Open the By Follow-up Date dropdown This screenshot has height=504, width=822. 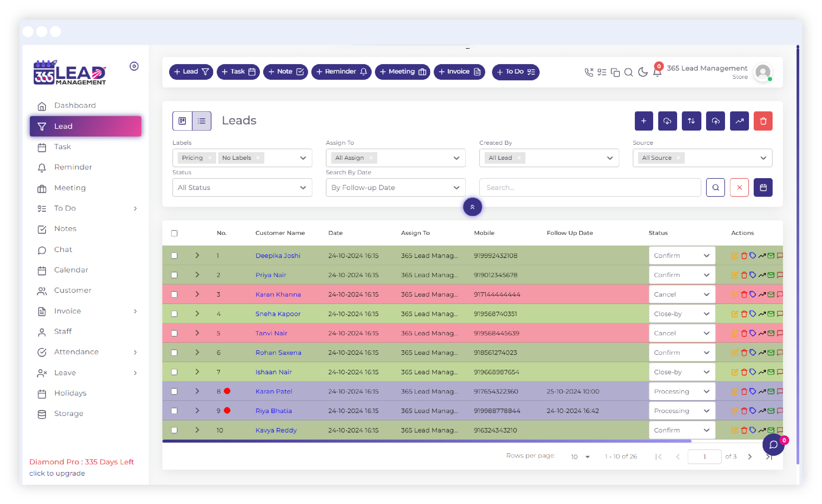395,187
